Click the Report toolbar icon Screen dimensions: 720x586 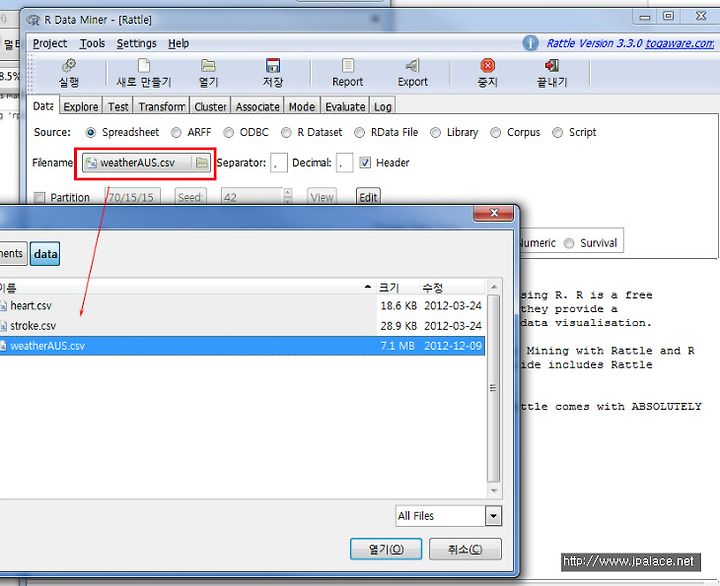click(348, 65)
